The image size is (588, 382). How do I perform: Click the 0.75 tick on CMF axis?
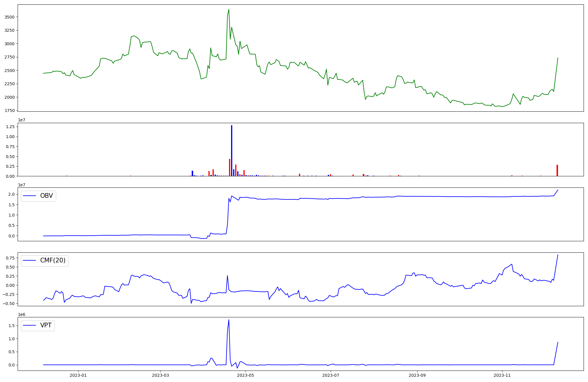[10, 258]
